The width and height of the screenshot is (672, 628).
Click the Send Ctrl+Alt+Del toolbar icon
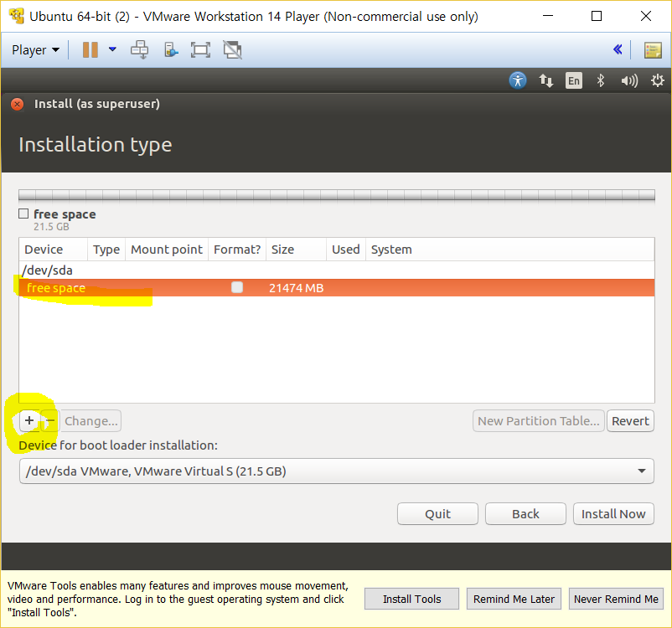pyautogui.click(x=140, y=50)
